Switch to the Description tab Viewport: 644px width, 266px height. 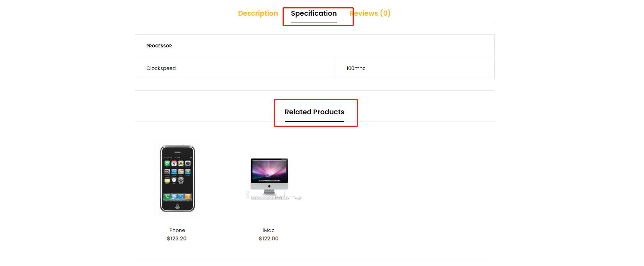pos(258,13)
